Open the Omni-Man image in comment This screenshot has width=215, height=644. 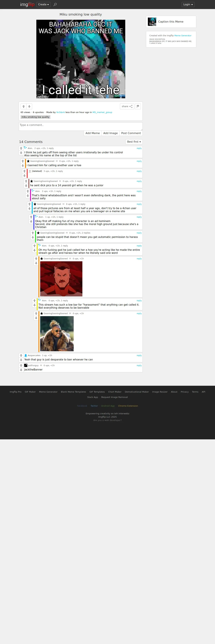[61, 279]
